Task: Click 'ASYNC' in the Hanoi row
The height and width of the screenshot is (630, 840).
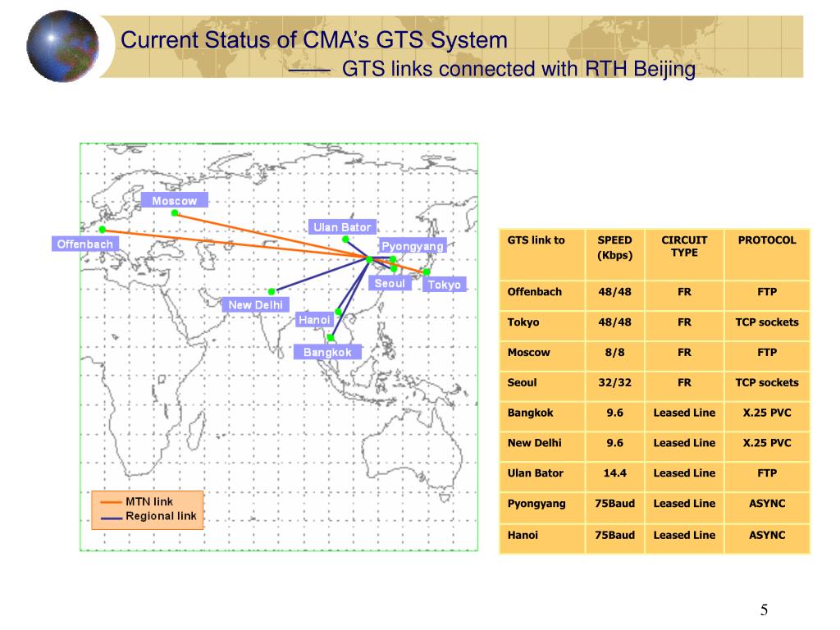Action: pos(767,535)
